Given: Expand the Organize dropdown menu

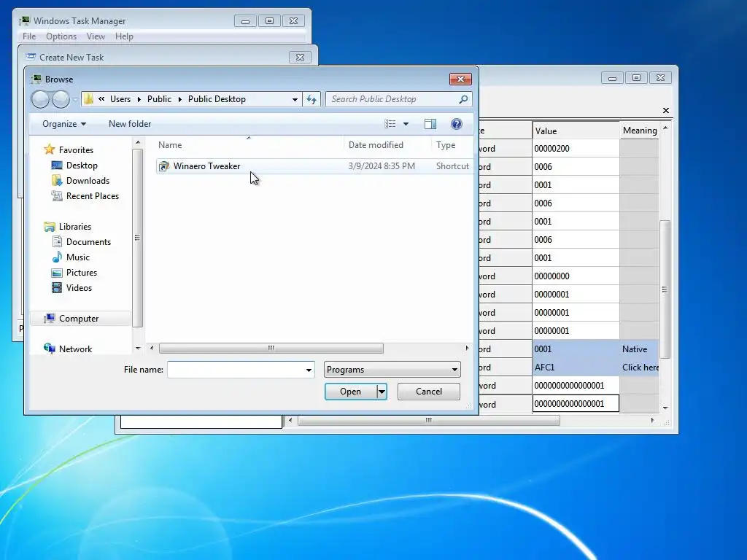Looking at the screenshot, I should coord(64,124).
